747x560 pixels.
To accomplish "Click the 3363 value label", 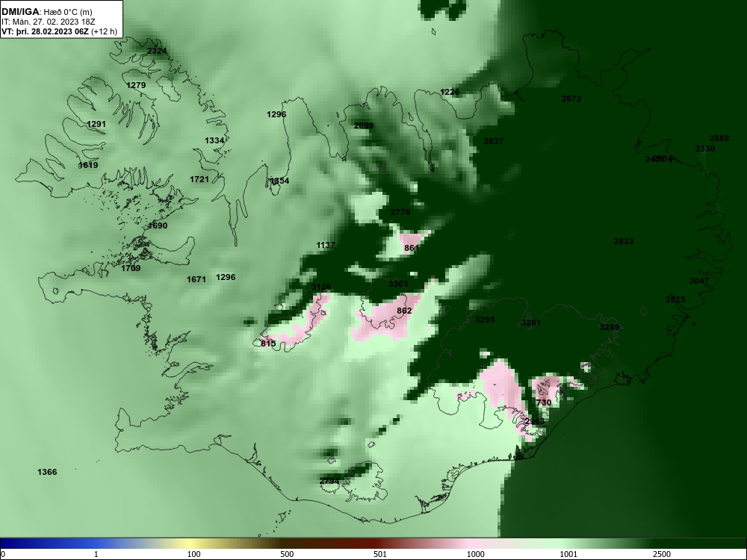I will click(398, 284).
